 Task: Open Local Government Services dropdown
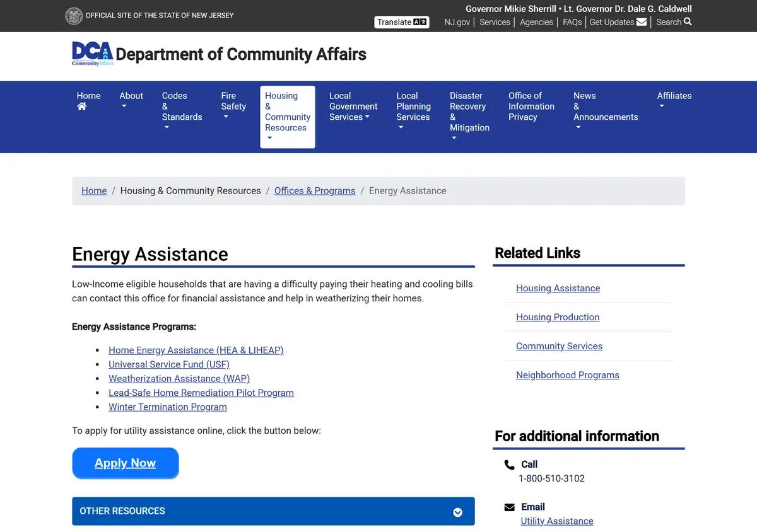[353, 106]
